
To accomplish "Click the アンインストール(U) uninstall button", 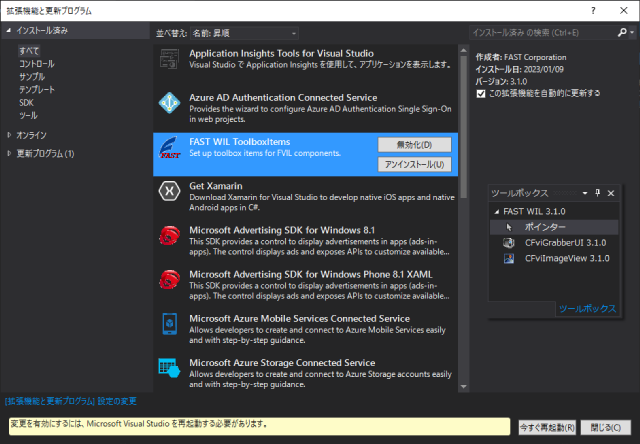I will [x=414, y=164].
